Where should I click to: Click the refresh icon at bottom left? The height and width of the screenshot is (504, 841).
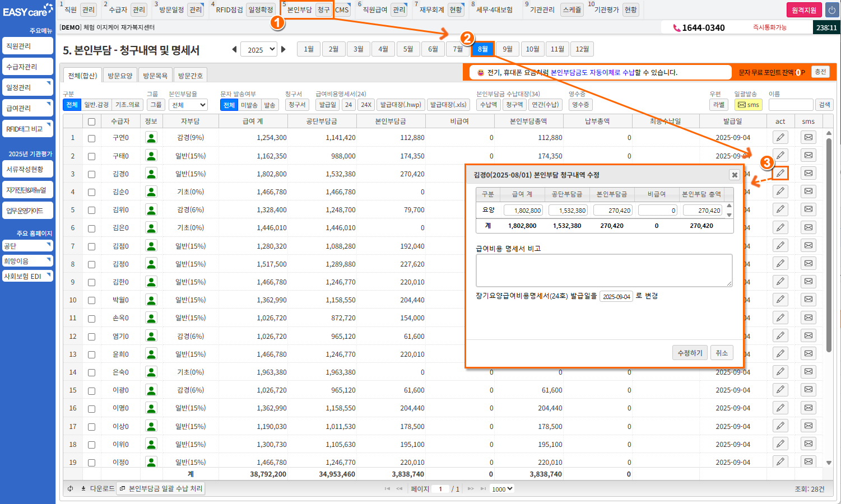click(x=71, y=488)
